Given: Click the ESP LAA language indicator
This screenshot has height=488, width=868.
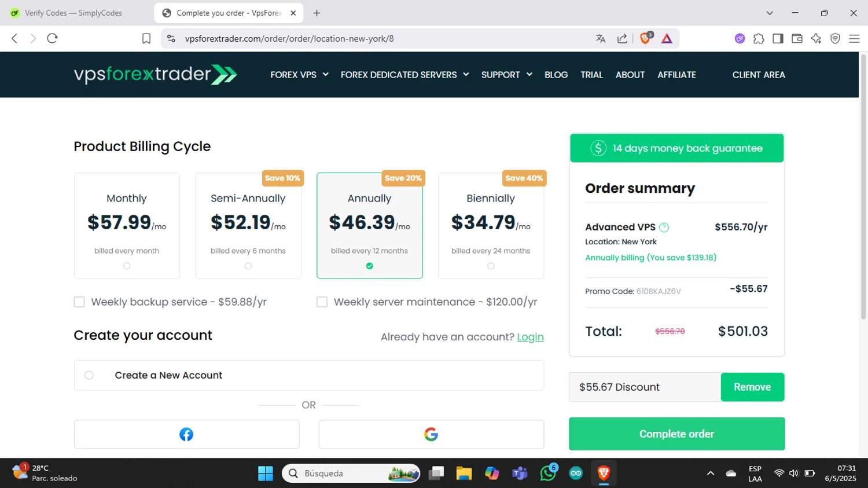Looking at the screenshot, I should (x=755, y=474).
